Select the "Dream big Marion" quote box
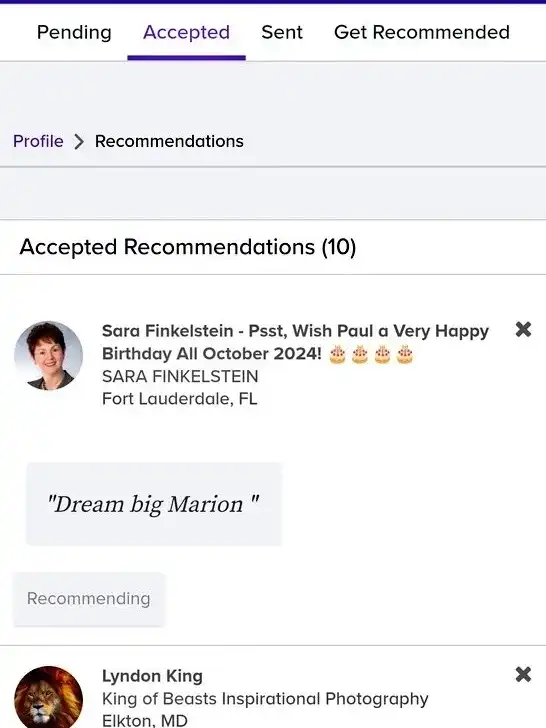Screen dimensions: 546x728 pos(154,504)
